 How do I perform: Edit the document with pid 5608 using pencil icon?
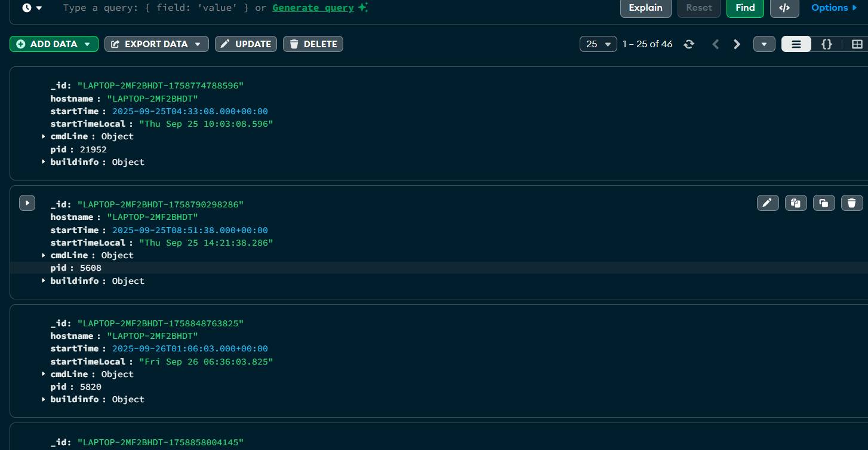click(768, 203)
